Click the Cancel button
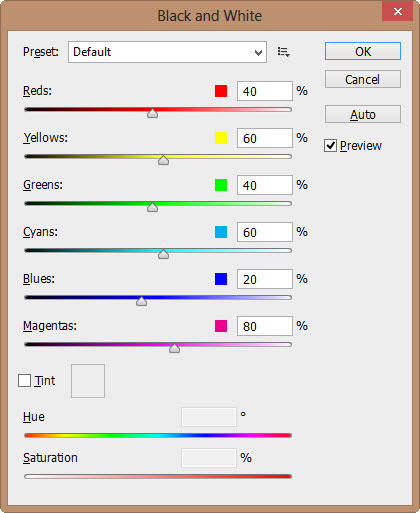 (x=363, y=79)
